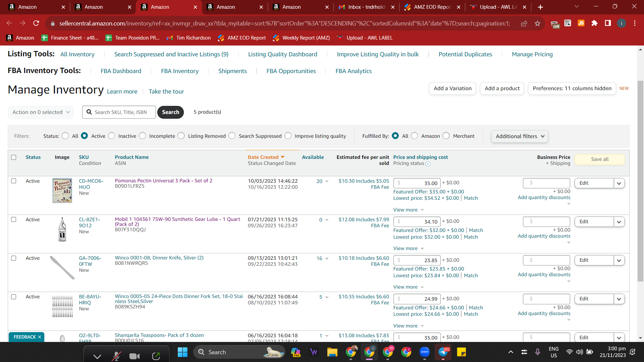Expand View more under Winco Dinner Knife pricing
Screen dimensions: 644x362
(409, 287)
